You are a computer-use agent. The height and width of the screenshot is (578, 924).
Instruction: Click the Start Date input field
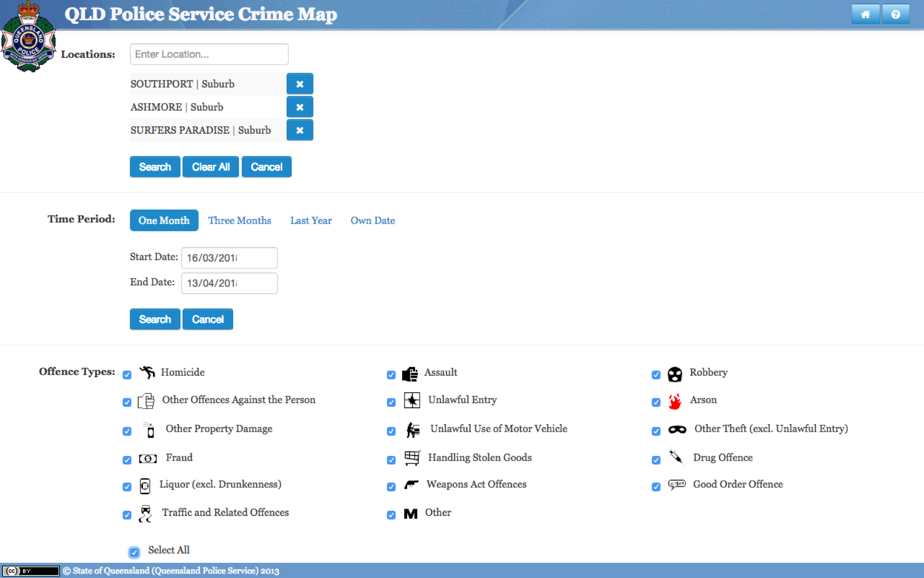pyautogui.click(x=229, y=258)
